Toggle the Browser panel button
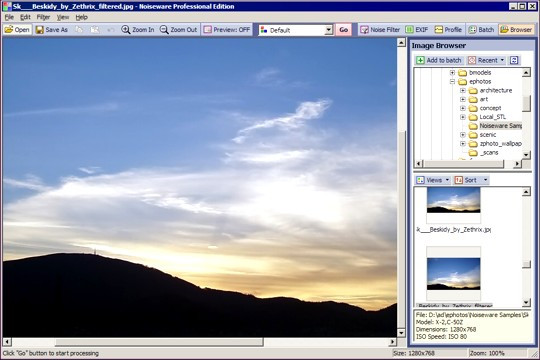Image resolution: width=540 pixels, height=360 pixels. [516, 30]
